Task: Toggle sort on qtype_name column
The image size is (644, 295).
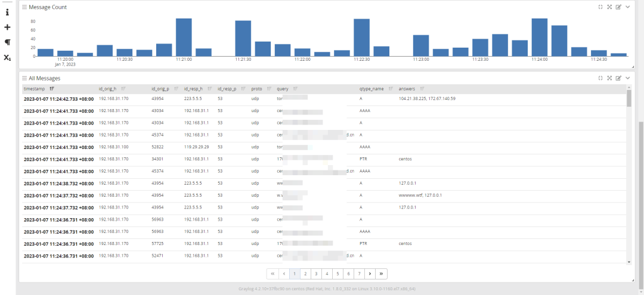Action: [391, 89]
